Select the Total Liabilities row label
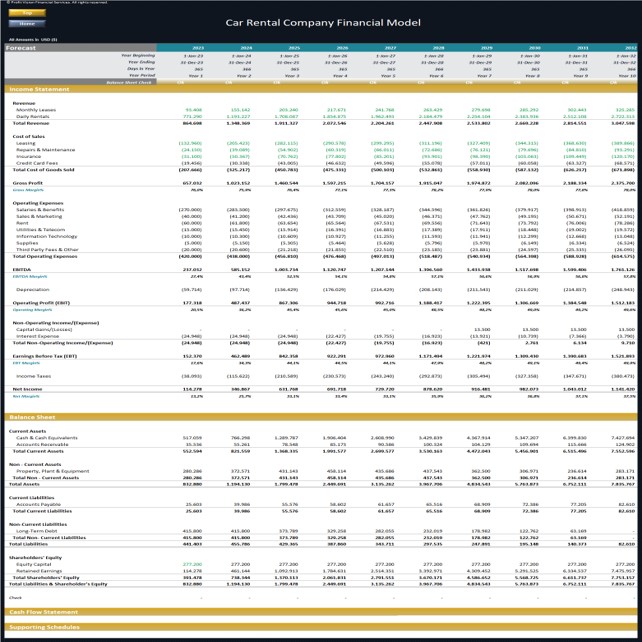The image size is (642, 642). point(28,544)
